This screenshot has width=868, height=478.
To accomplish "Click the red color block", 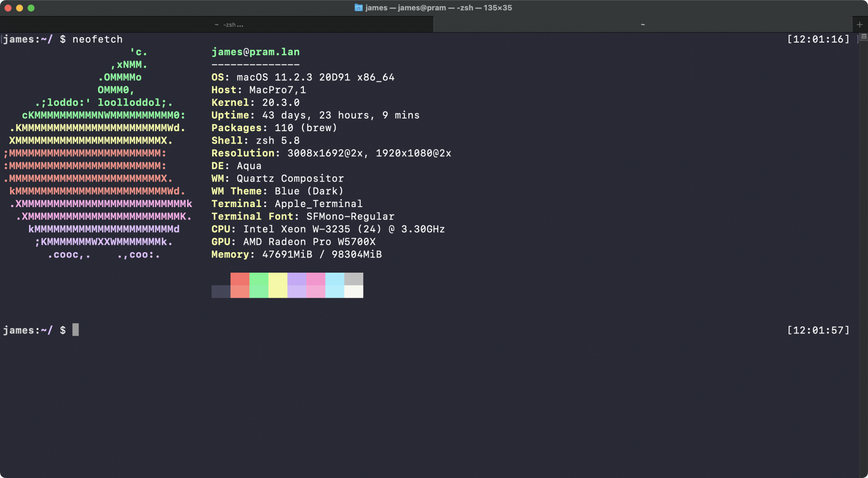I will [x=240, y=279].
